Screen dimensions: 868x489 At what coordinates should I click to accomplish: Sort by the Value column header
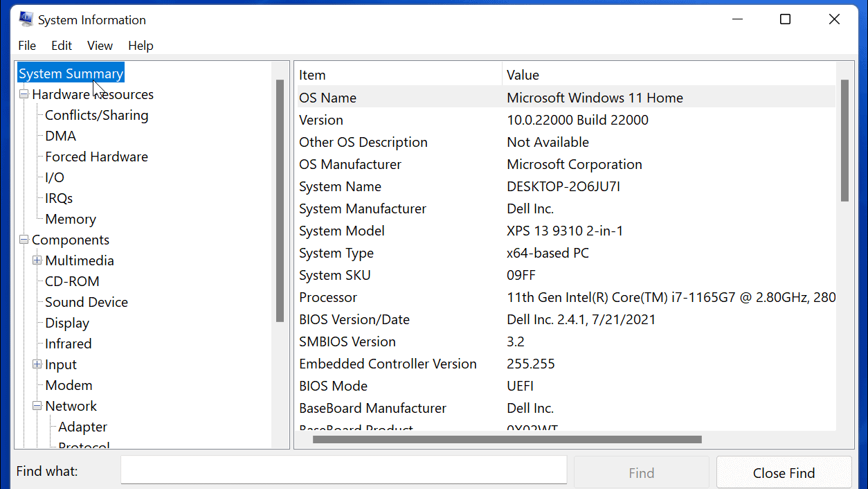[669, 75]
